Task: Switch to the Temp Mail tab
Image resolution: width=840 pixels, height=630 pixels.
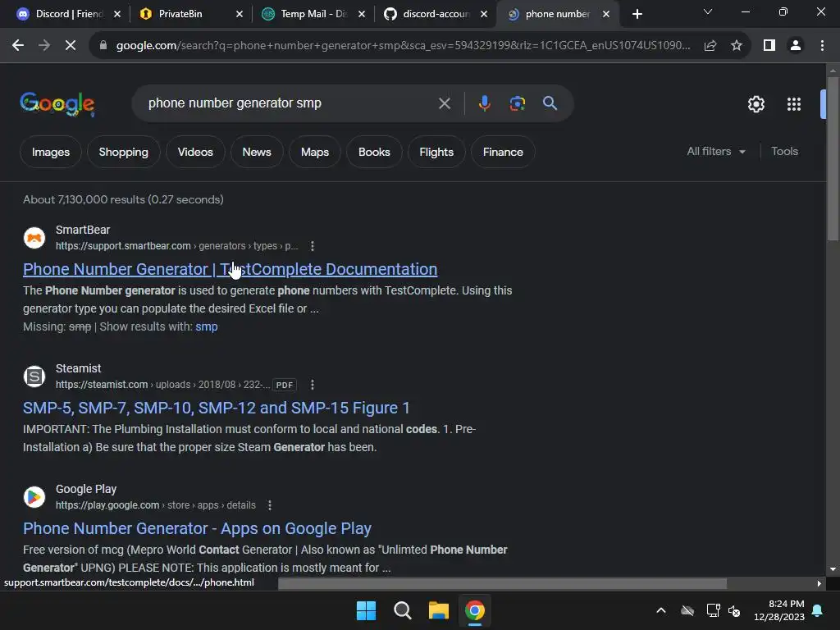Action: [x=313, y=14]
